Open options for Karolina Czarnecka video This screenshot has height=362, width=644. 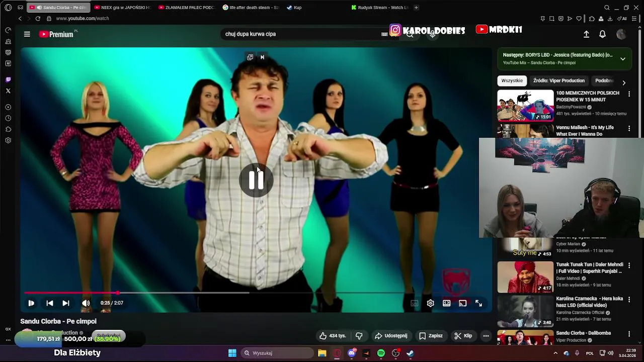click(629, 300)
